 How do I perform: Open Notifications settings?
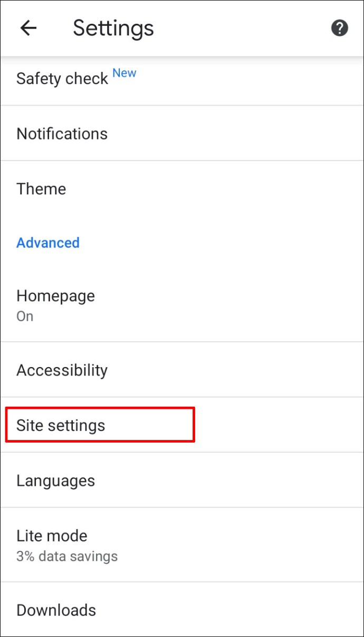click(x=62, y=134)
